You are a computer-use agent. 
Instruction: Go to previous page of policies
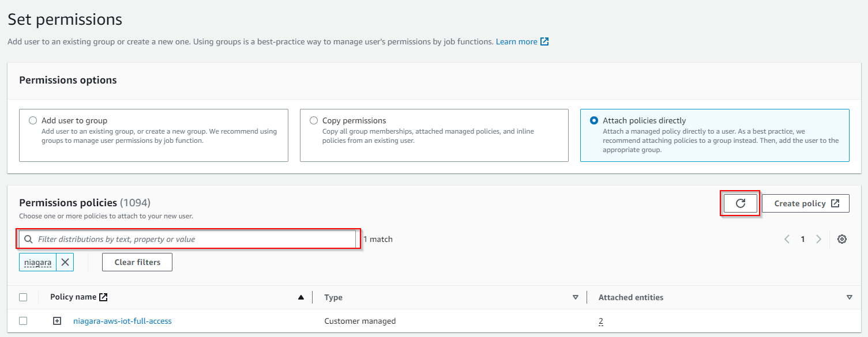pos(787,239)
